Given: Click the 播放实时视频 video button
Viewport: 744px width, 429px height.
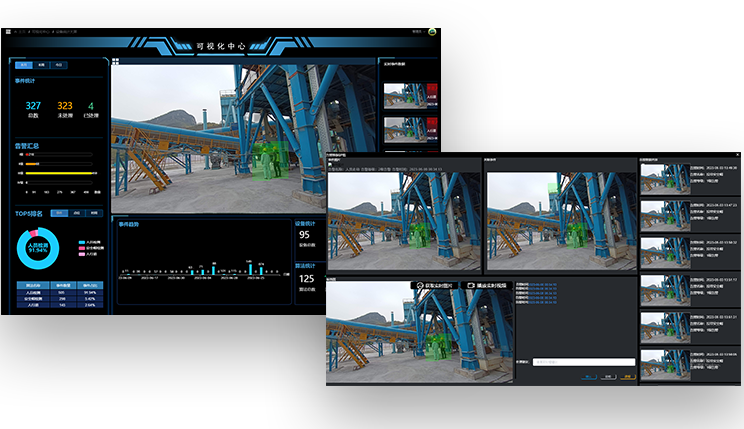Looking at the screenshot, I should coord(489,285).
